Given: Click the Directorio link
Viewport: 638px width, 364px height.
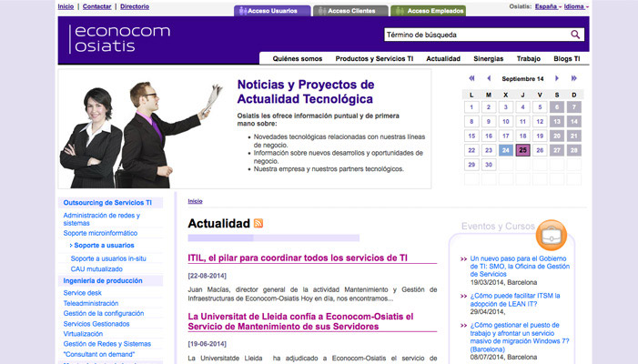Looking at the screenshot, I should point(135,6).
